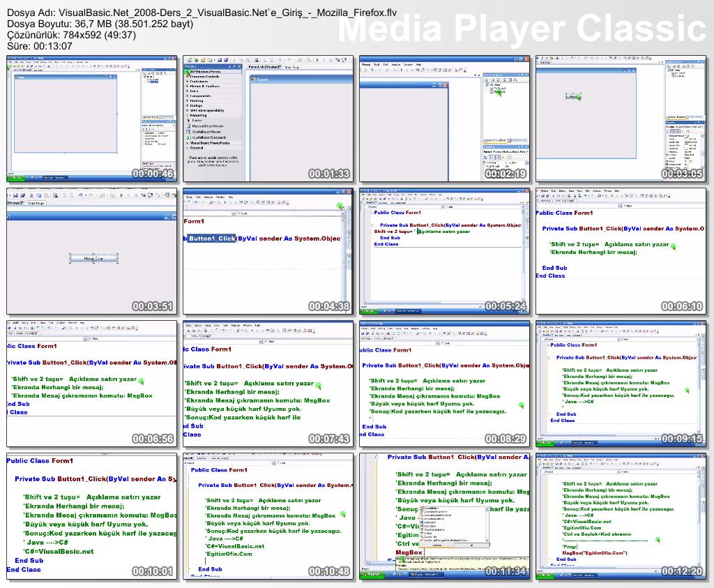Pick the frame with timestamp 00:03:05
The height and width of the screenshot is (588, 714).
click(x=621, y=119)
